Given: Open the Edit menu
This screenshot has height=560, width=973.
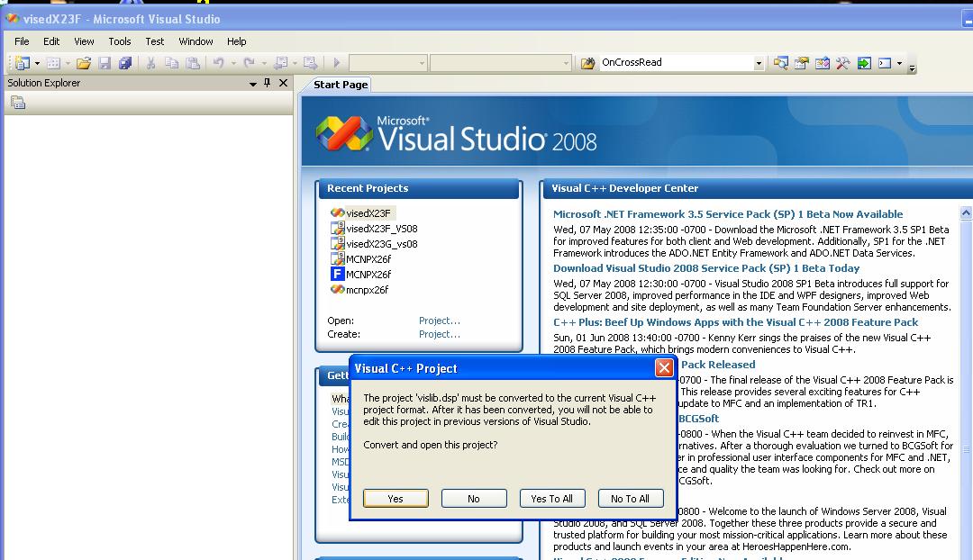Looking at the screenshot, I should pyautogui.click(x=51, y=41).
